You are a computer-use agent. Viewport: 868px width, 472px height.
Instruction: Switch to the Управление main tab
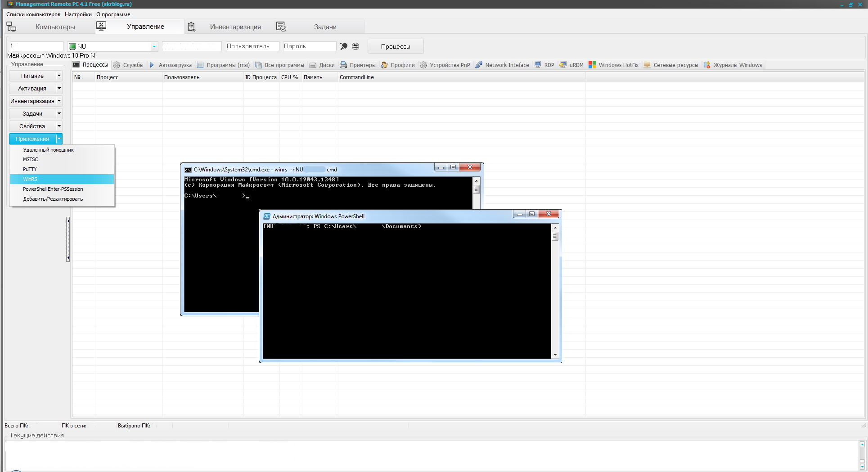(139, 27)
